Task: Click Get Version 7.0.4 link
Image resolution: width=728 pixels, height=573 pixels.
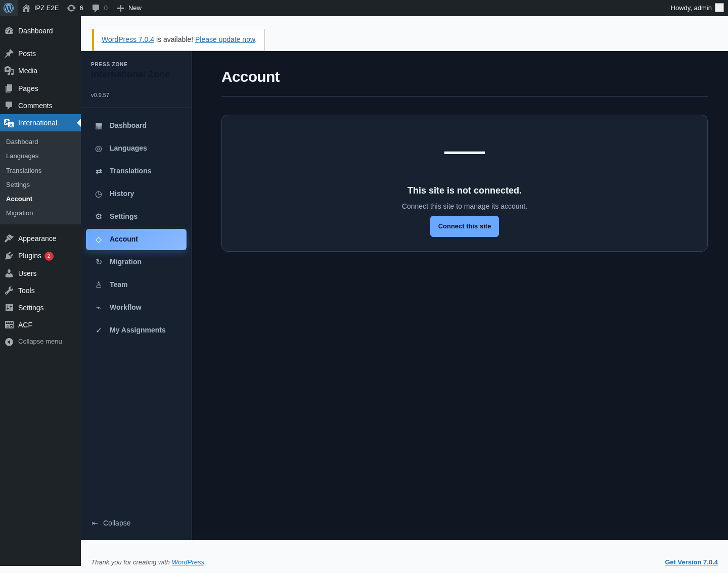Action: tap(691, 562)
